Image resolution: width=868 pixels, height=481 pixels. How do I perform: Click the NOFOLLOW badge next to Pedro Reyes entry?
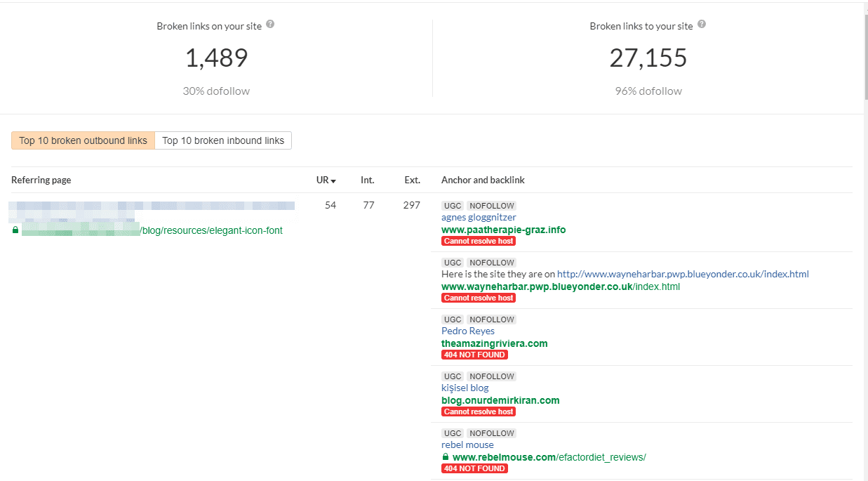click(x=491, y=319)
